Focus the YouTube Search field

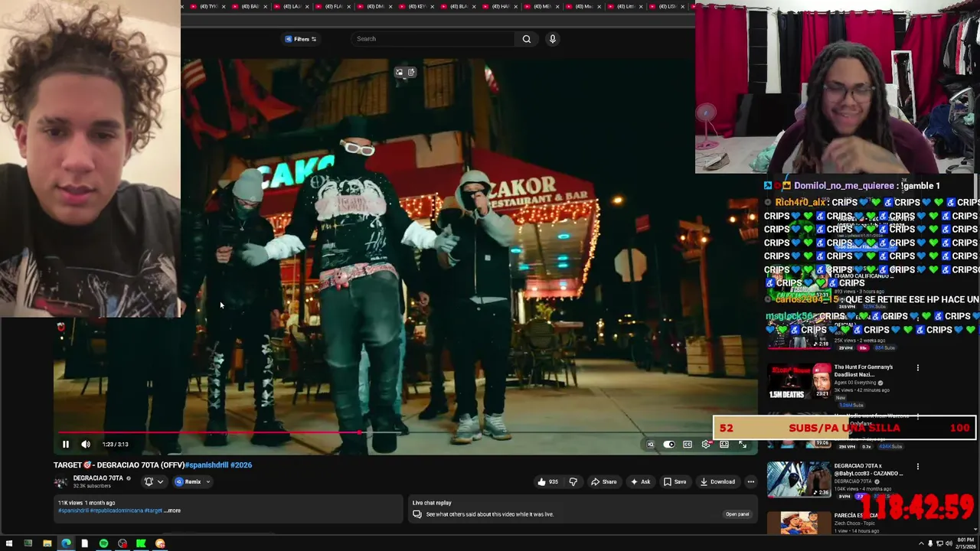433,39
